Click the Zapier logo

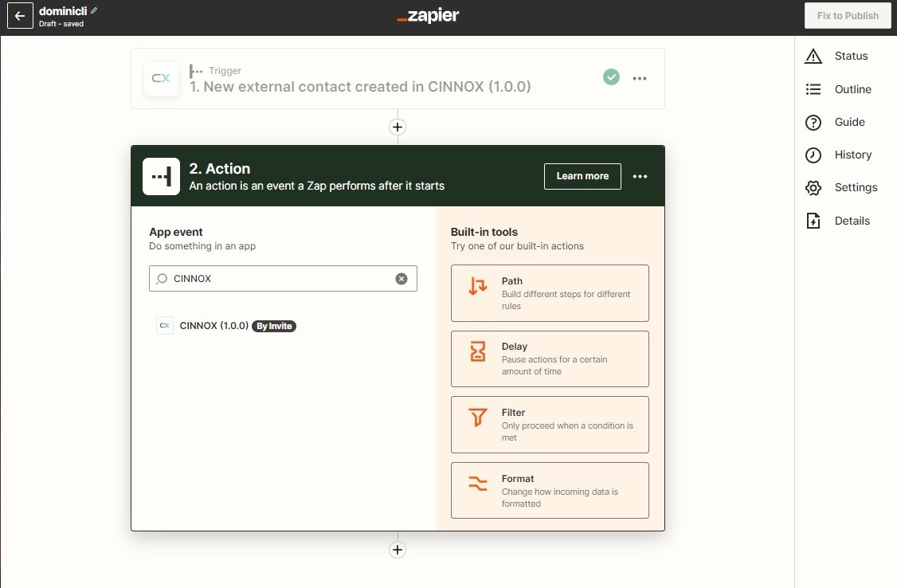tap(428, 15)
